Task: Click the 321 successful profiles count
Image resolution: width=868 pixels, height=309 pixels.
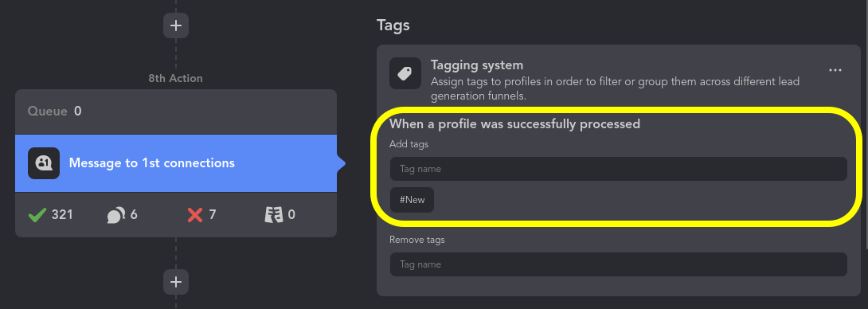Action: pos(62,215)
